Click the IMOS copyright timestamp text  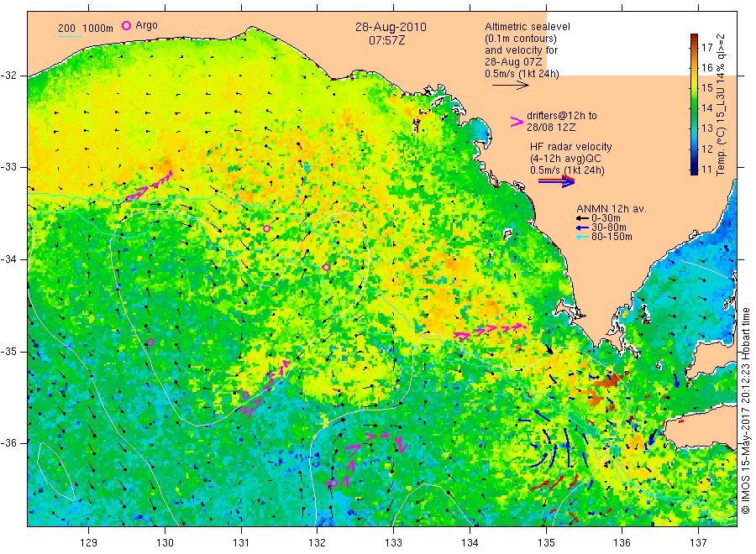746,411
